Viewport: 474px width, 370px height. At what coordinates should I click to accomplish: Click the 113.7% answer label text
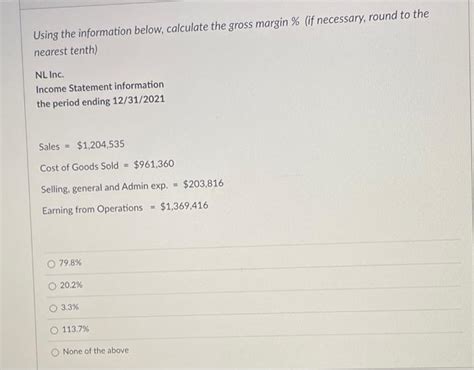(x=76, y=329)
